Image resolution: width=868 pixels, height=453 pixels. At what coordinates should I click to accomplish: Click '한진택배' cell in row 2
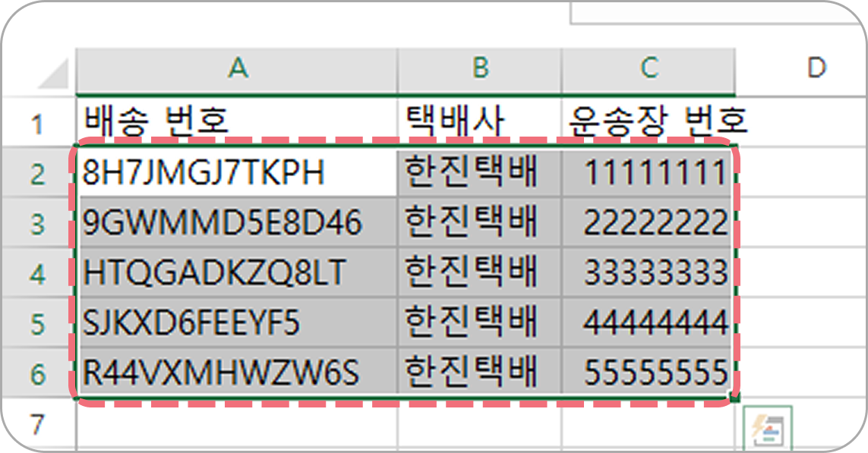479,172
